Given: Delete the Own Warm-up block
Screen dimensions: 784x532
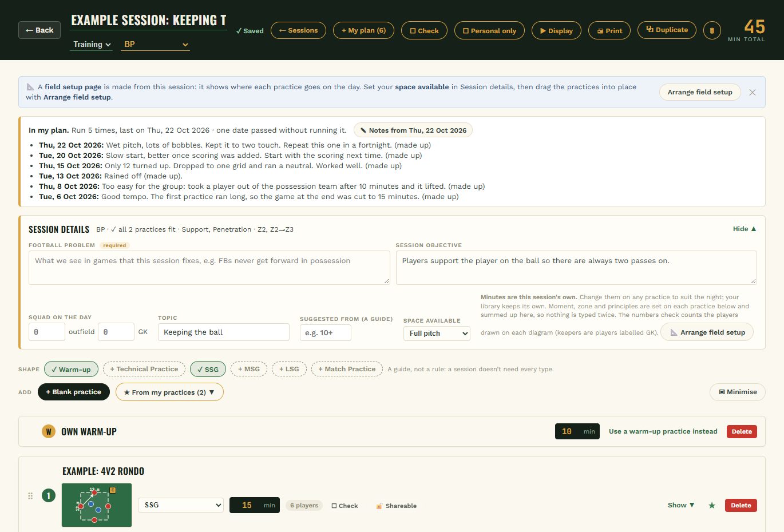Looking at the screenshot, I should click(742, 431).
